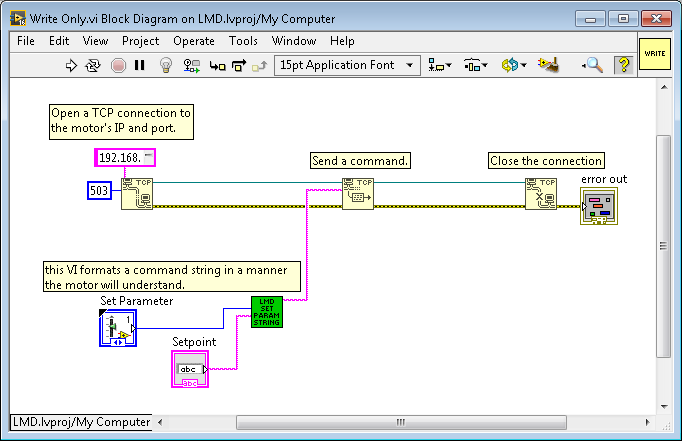Click the Step Into button
Screen dimensions: 682x441
tap(217, 66)
